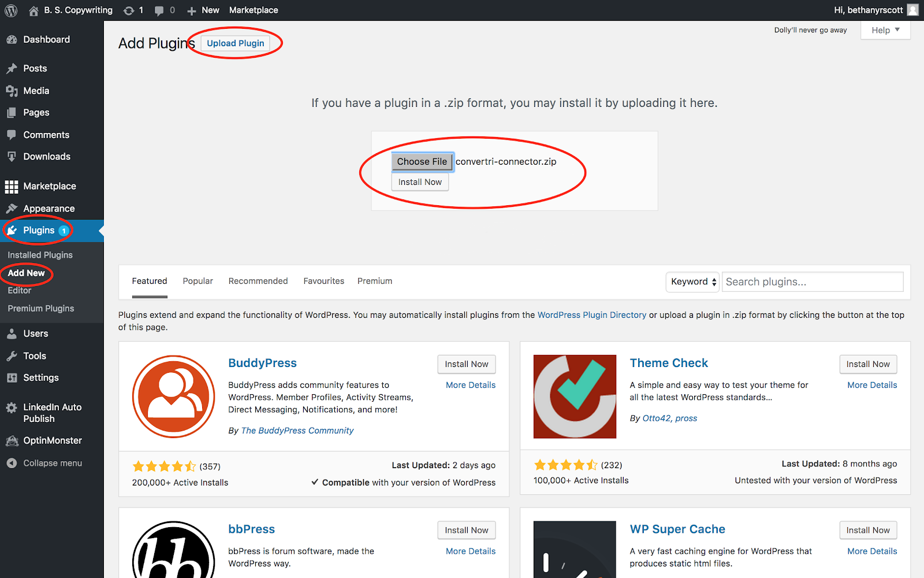Switch to the Premium tab

375,281
